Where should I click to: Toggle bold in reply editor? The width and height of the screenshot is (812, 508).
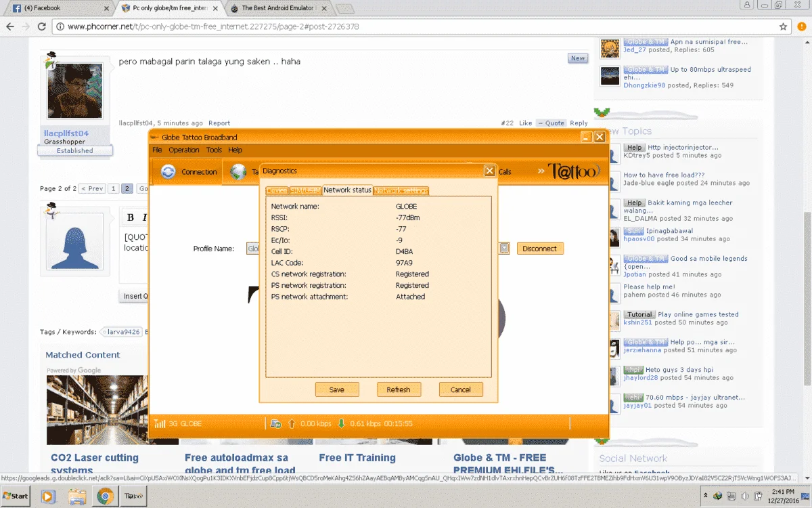click(x=131, y=217)
